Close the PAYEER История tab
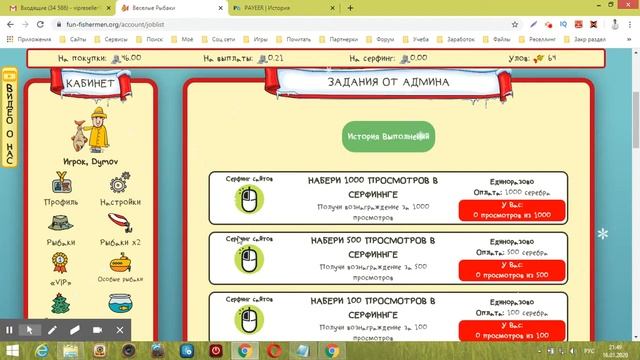Image resolution: width=640 pixels, height=360 pixels. pyautogui.click(x=332, y=8)
